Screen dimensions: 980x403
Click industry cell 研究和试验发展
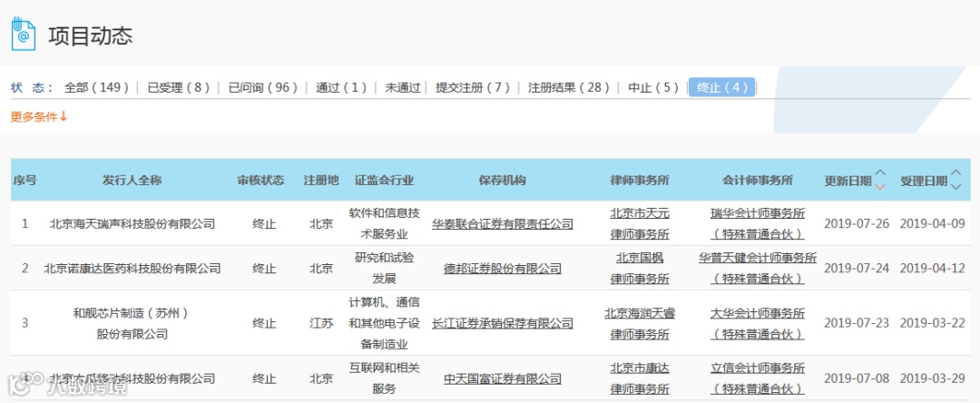pyautogui.click(x=385, y=269)
